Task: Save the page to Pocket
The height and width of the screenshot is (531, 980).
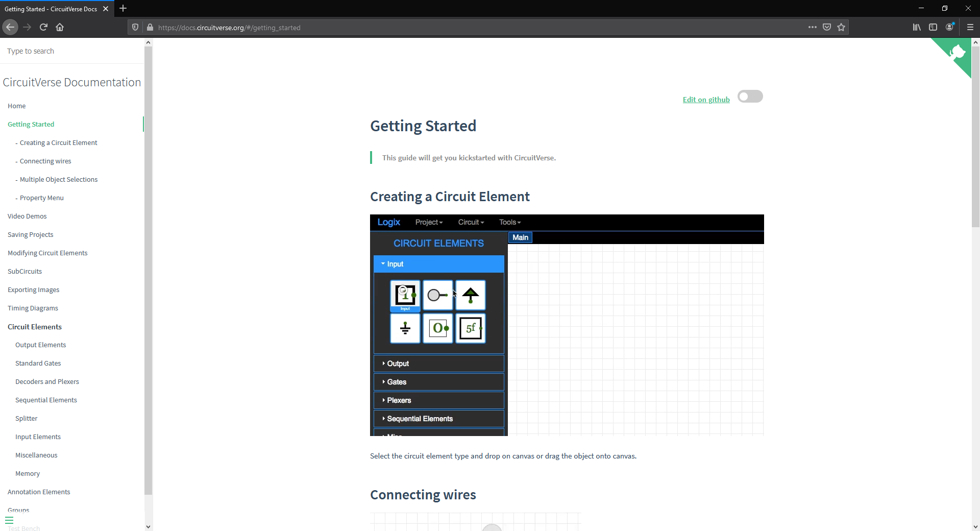Action: point(827,27)
